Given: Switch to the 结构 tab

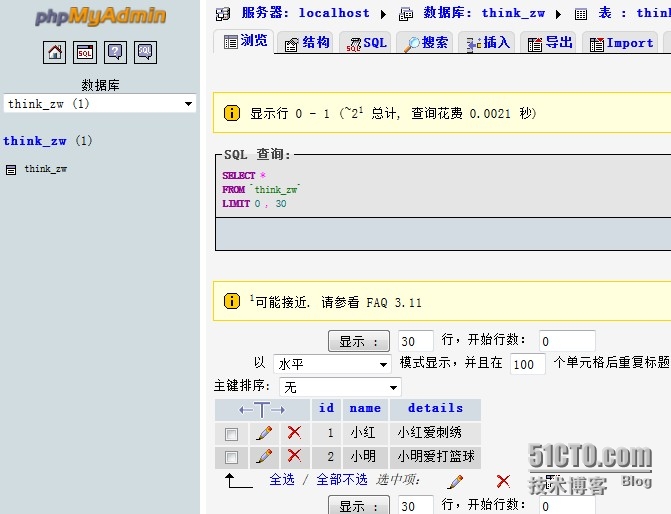Looking at the screenshot, I should pyautogui.click(x=307, y=43).
